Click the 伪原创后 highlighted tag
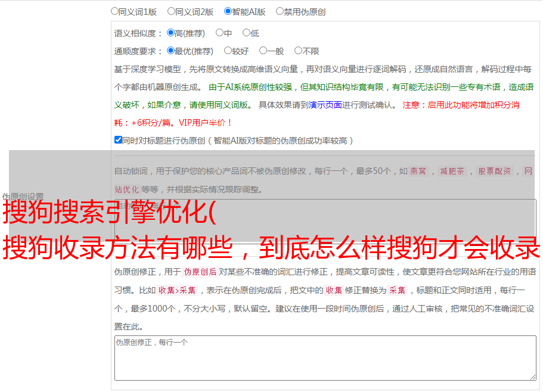 coord(200,272)
